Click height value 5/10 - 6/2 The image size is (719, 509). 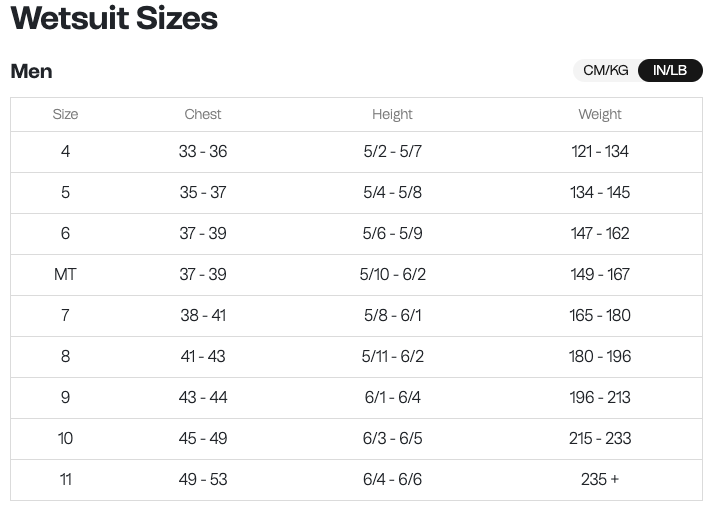(392, 274)
